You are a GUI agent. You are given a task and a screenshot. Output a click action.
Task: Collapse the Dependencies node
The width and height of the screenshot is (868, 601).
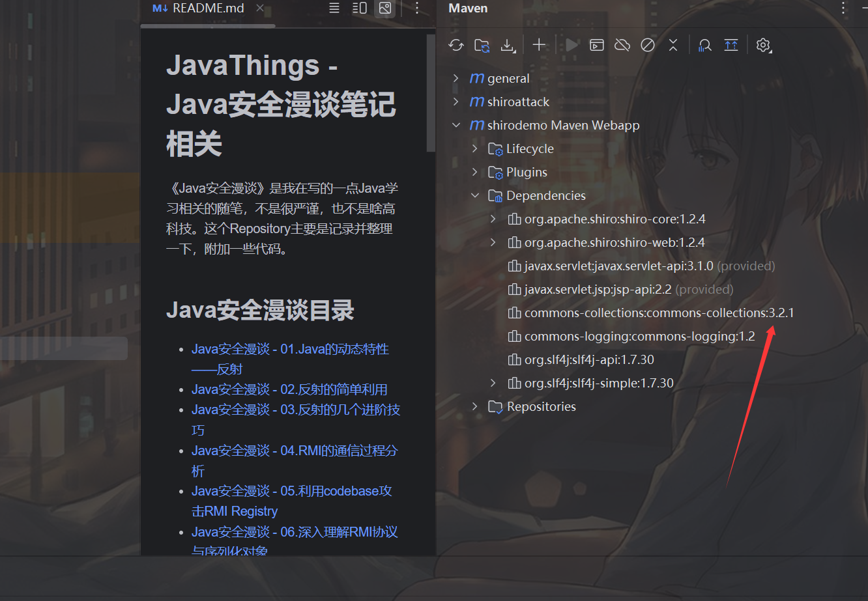click(475, 195)
